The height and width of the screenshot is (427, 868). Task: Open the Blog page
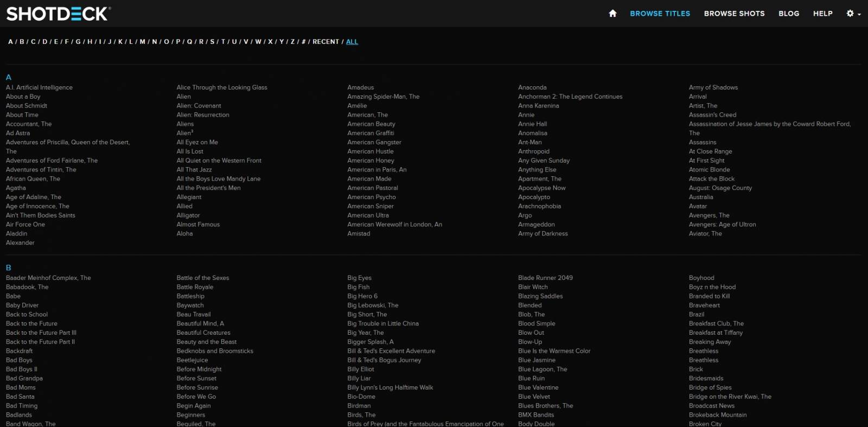(x=789, y=14)
